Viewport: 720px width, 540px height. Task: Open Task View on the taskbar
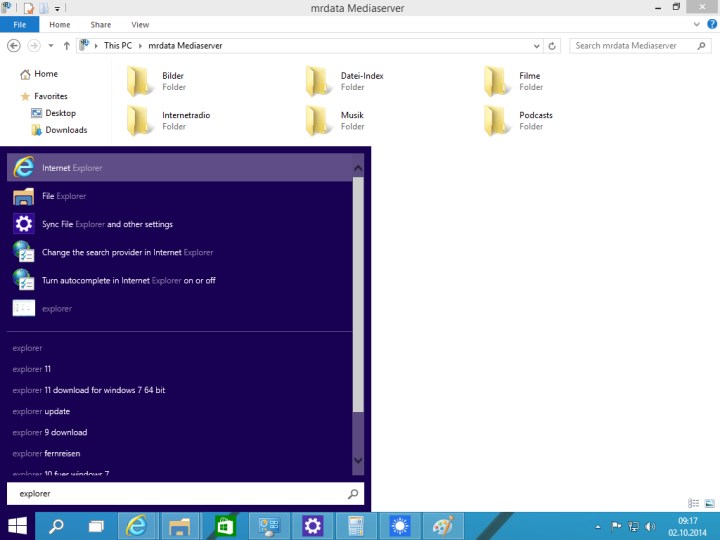pyautogui.click(x=96, y=526)
